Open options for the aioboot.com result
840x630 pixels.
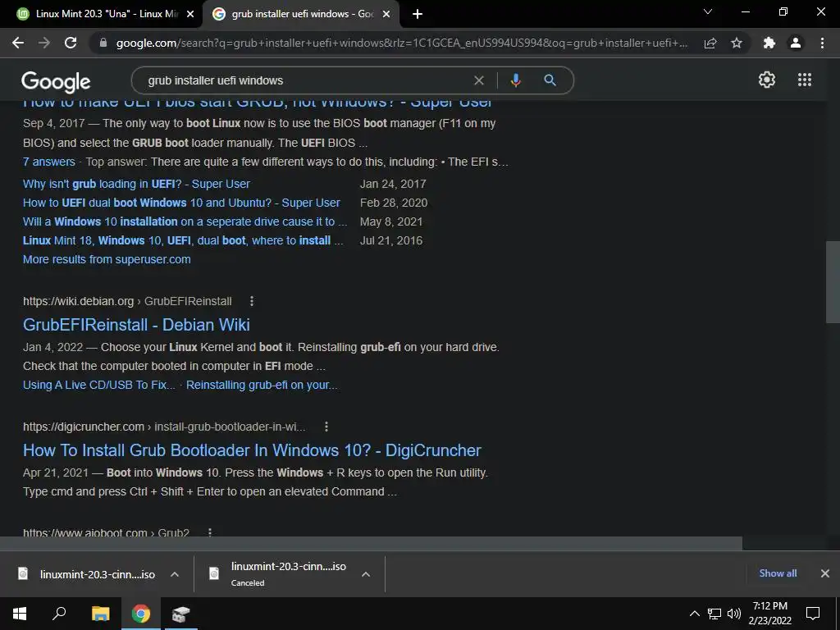click(x=210, y=532)
